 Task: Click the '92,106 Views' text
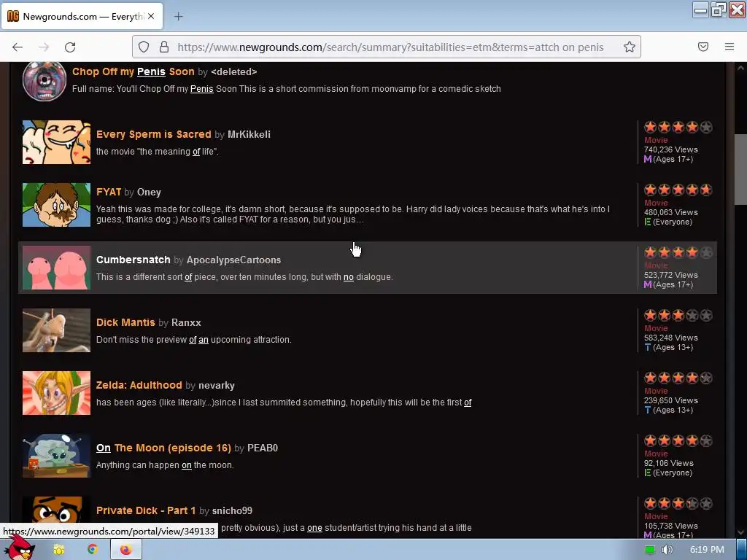(669, 463)
